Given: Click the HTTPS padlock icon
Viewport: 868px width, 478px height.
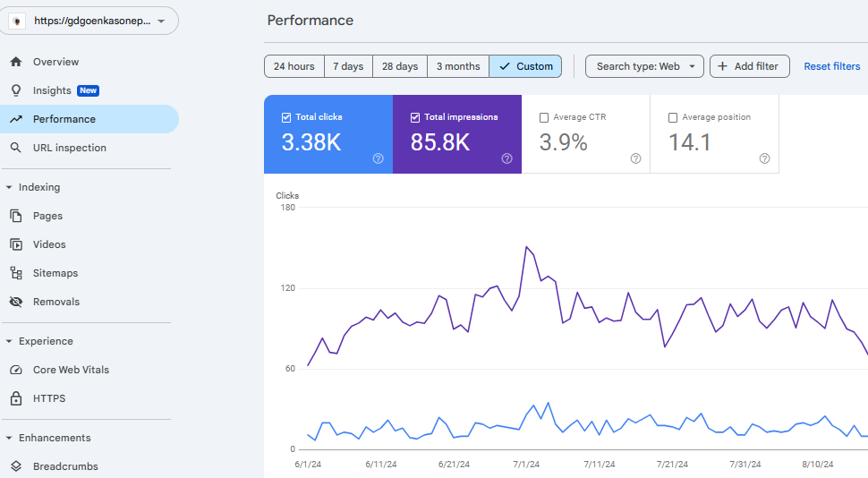Looking at the screenshot, I should click(x=16, y=398).
